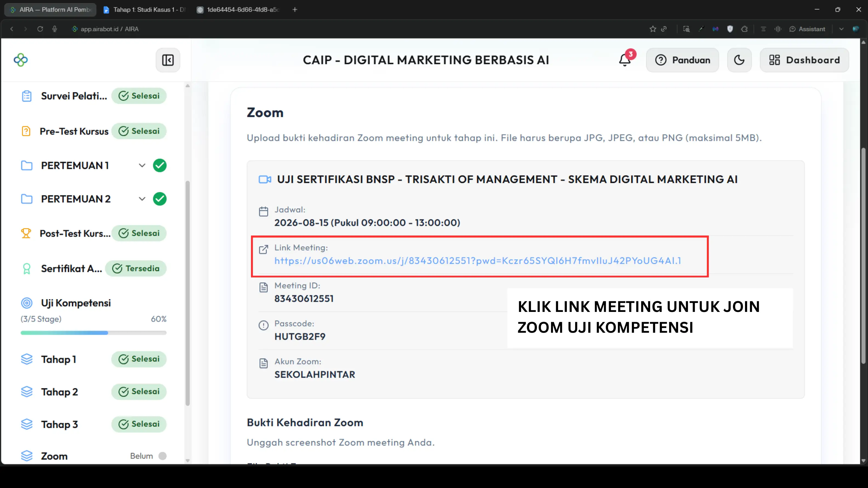Open the Zoom stage in the sidebar

coord(54,456)
